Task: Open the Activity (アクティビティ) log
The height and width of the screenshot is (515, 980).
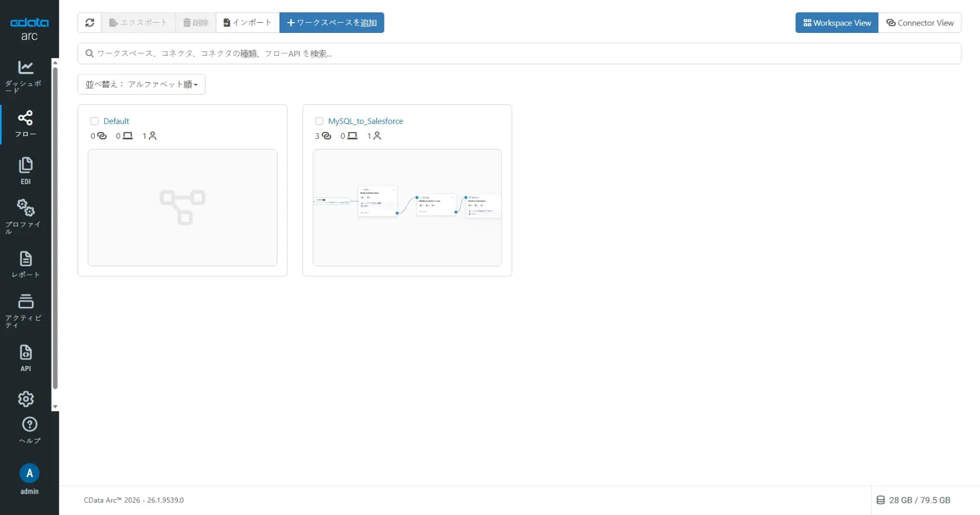Action: click(25, 311)
